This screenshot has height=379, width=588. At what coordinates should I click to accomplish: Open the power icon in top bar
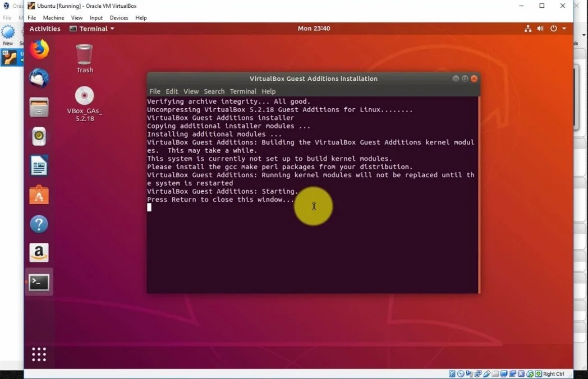[x=554, y=29]
